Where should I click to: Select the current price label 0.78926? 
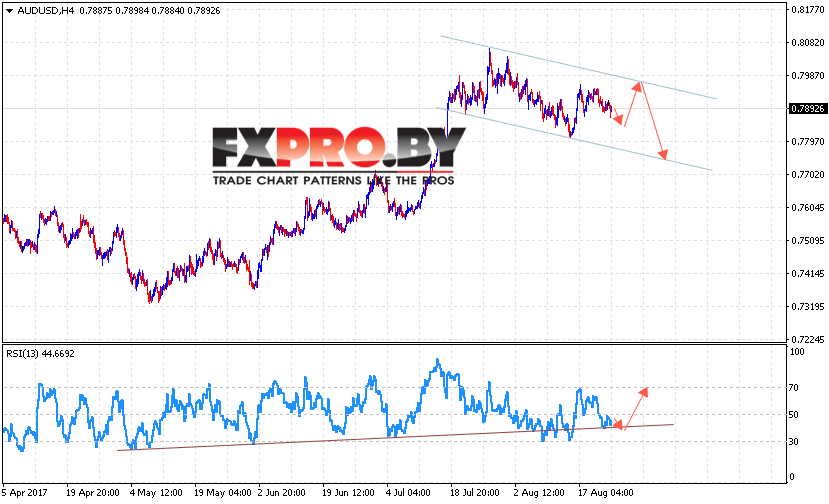(x=807, y=108)
